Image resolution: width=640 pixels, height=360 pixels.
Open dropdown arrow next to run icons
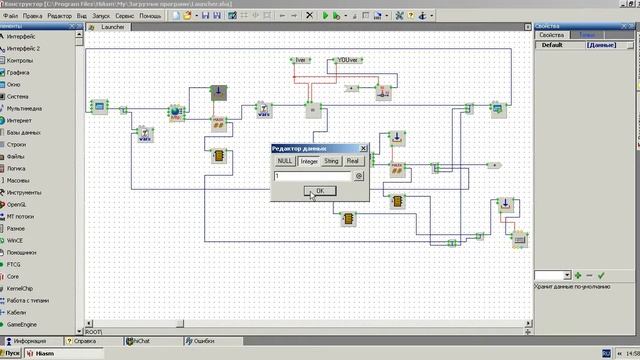pyautogui.click(x=346, y=16)
